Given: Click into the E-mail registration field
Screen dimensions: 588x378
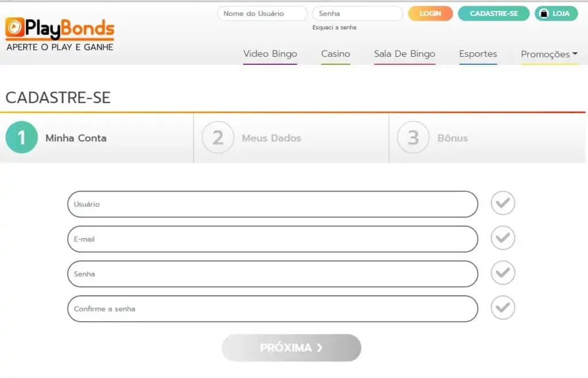Looking at the screenshot, I should click(x=273, y=239).
